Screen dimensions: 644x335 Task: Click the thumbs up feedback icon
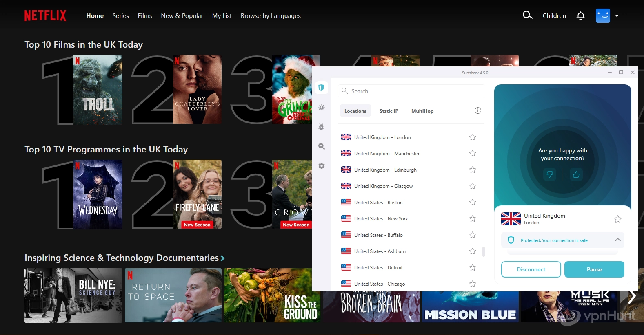(576, 174)
